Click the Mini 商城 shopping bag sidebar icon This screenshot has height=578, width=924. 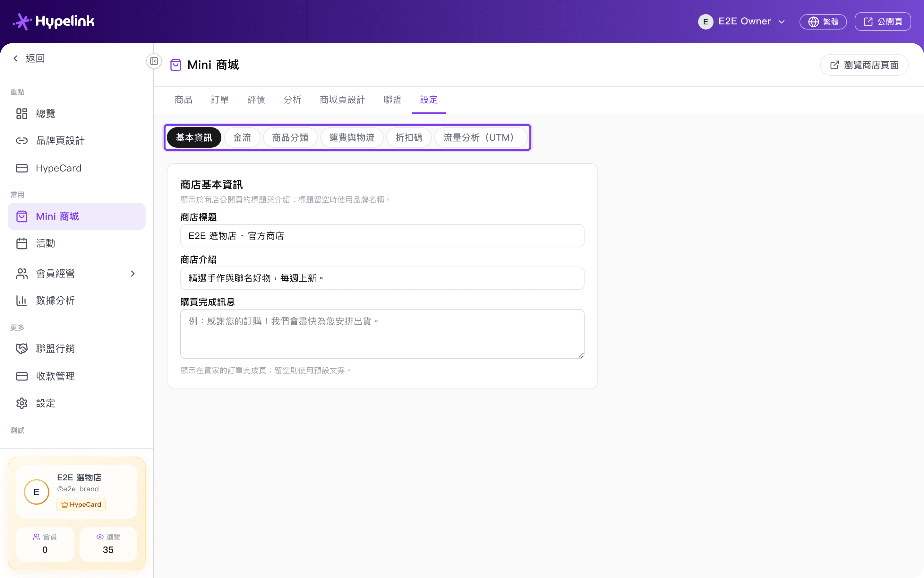22,216
